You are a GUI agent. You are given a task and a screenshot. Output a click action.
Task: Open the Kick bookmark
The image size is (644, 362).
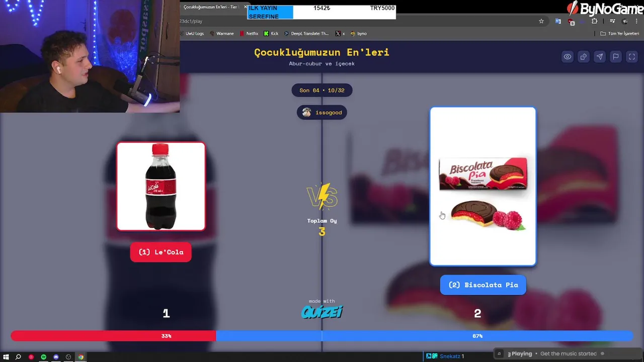(271, 34)
